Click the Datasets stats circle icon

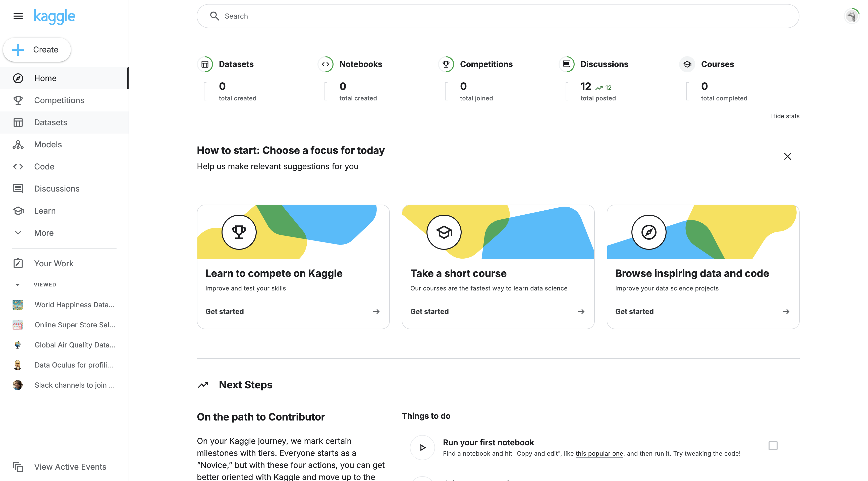coord(205,64)
